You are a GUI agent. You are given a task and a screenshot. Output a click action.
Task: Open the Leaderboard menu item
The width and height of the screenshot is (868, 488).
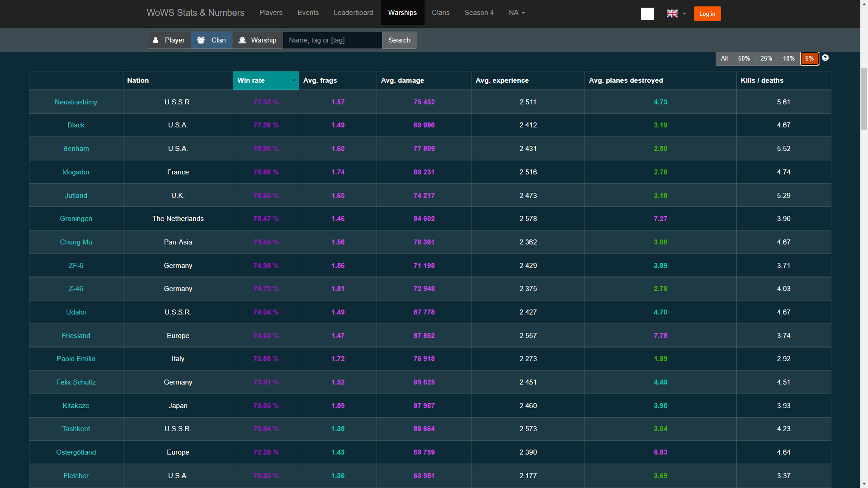pyautogui.click(x=353, y=13)
